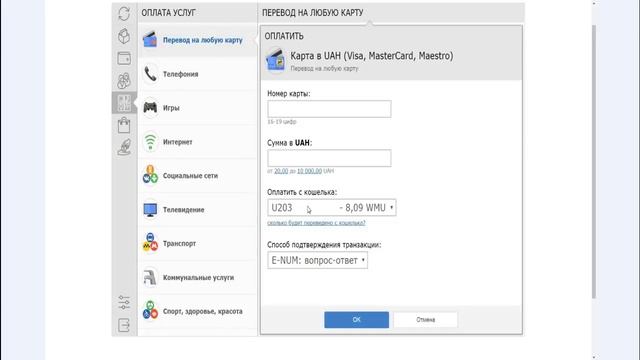Image resolution: width=640 pixels, height=360 pixels.
Task: Focus the Сумма в UAH input field
Action: (329, 158)
